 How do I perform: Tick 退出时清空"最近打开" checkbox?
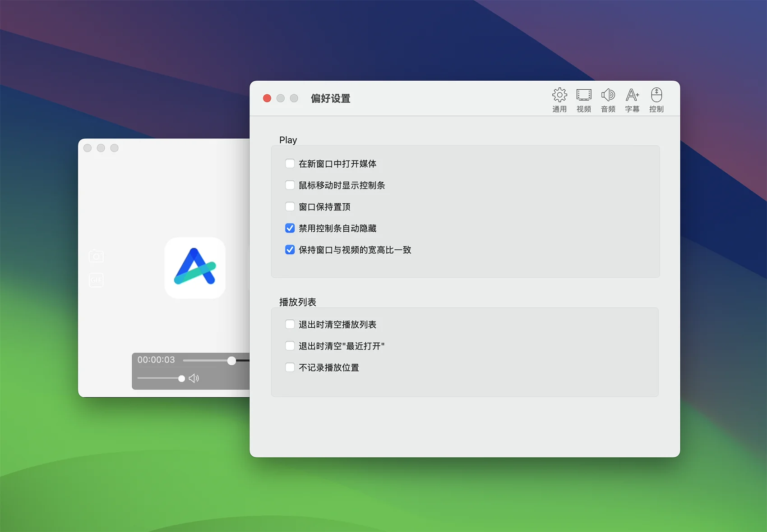[x=290, y=346]
